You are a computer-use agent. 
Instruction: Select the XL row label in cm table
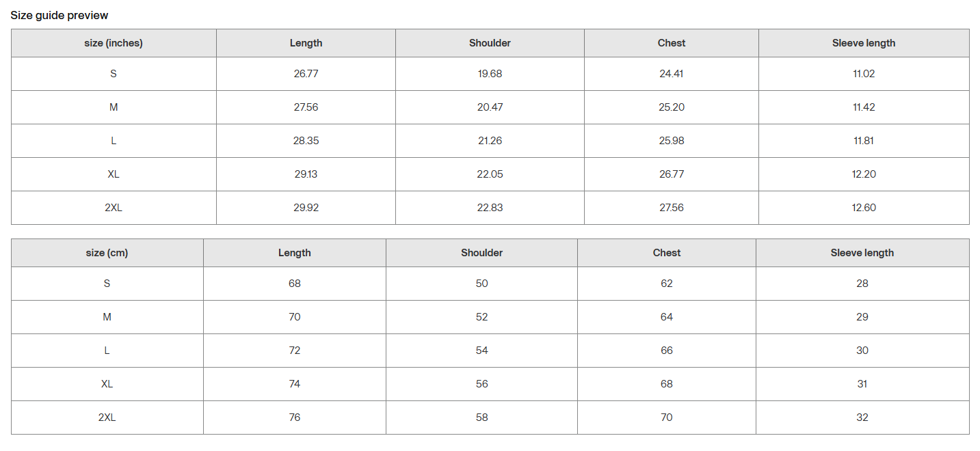coord(107,384)
